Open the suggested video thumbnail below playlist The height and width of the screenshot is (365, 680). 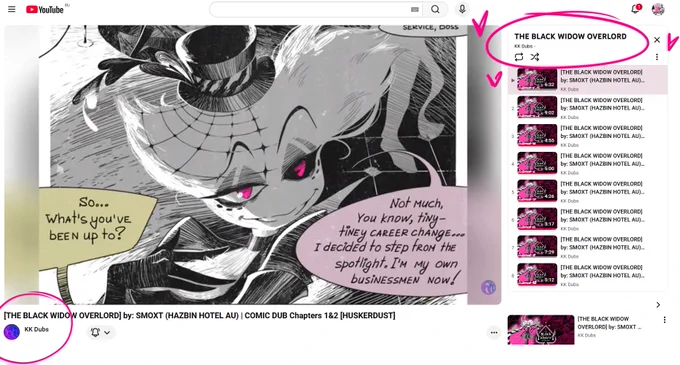(x=541, y=330)
